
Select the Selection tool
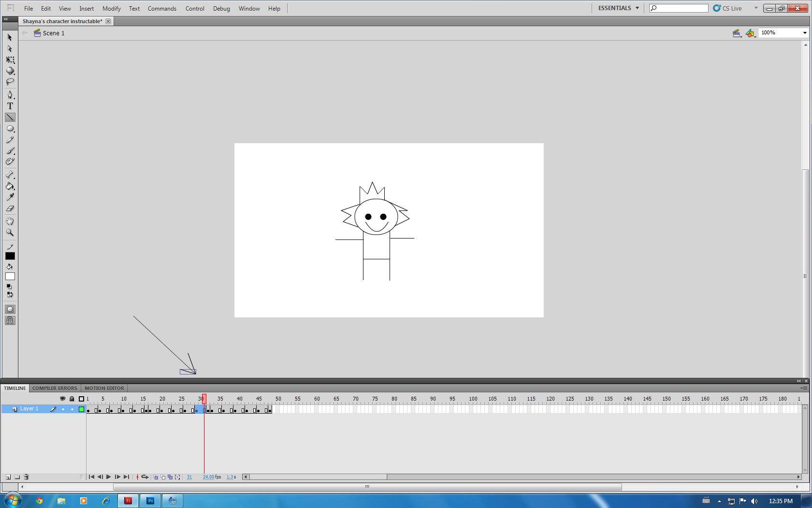pyautogui.click(x=9, y=37)
